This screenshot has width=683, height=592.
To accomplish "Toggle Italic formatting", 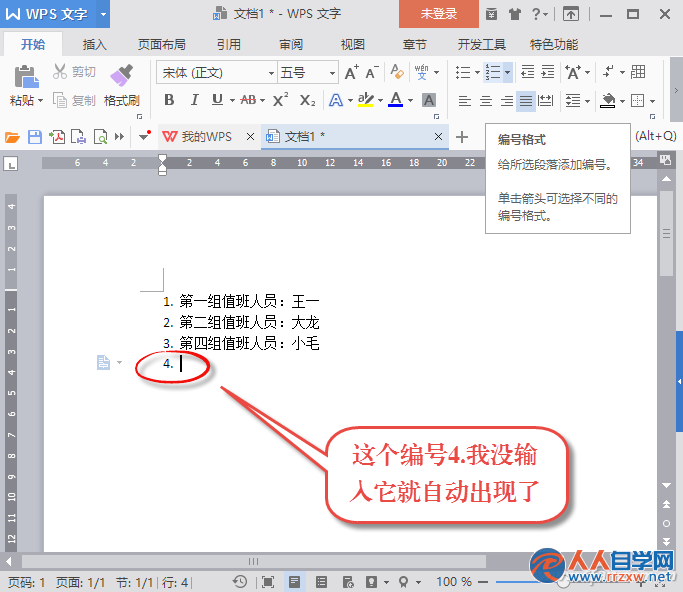I will click(x=194, y=100).
